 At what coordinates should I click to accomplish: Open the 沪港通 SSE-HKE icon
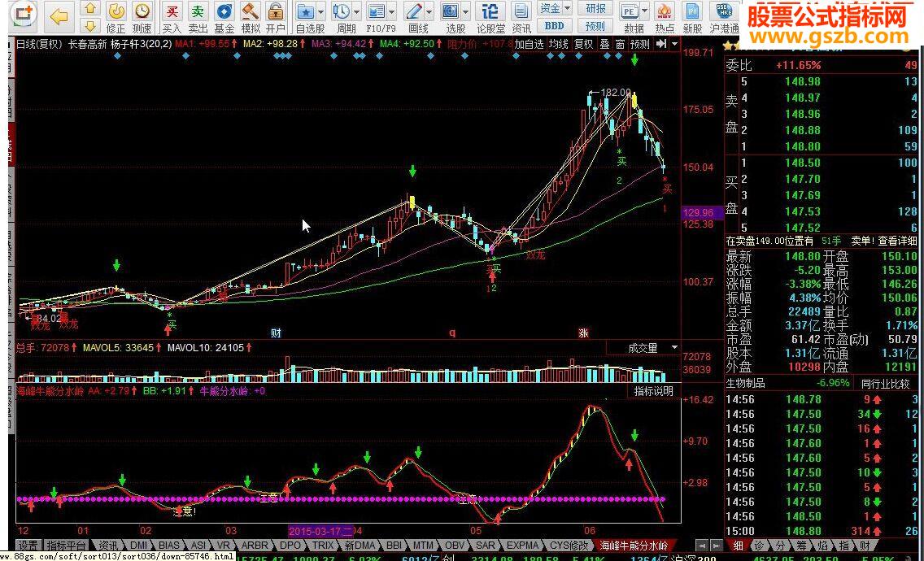click(x=724, y=17)
